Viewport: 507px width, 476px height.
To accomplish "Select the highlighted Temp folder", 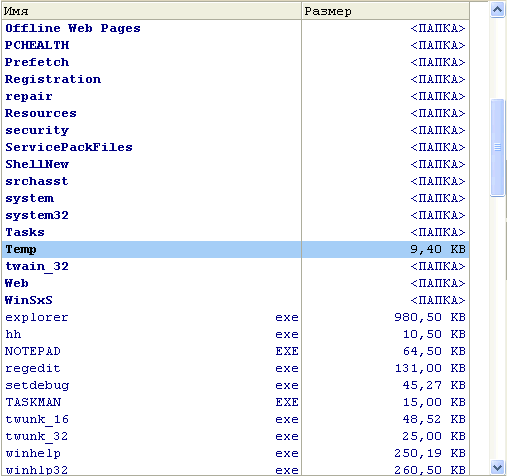I will 235,249.
